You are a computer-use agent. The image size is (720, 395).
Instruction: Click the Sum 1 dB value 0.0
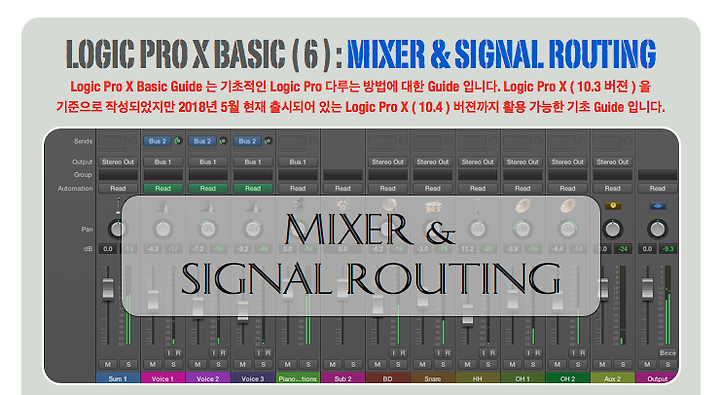(x=107, y=248)
